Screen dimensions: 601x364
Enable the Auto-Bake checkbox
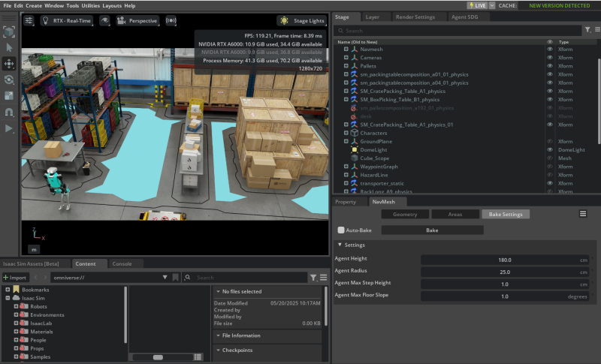click(x=341, y=230)
